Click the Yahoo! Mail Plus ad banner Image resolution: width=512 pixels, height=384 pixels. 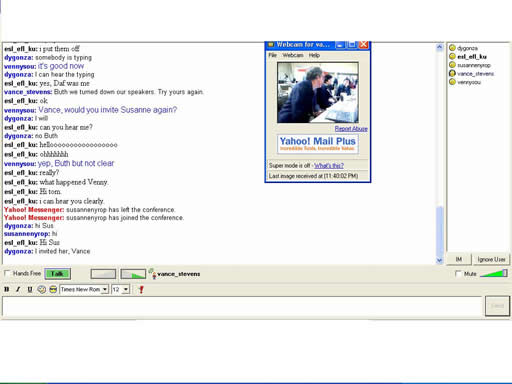pos(318,144)
